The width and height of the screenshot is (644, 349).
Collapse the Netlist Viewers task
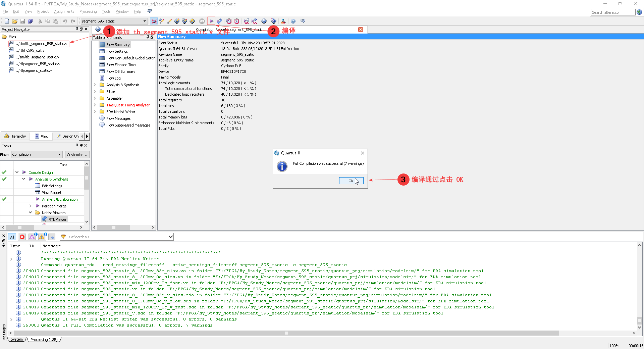30,212
